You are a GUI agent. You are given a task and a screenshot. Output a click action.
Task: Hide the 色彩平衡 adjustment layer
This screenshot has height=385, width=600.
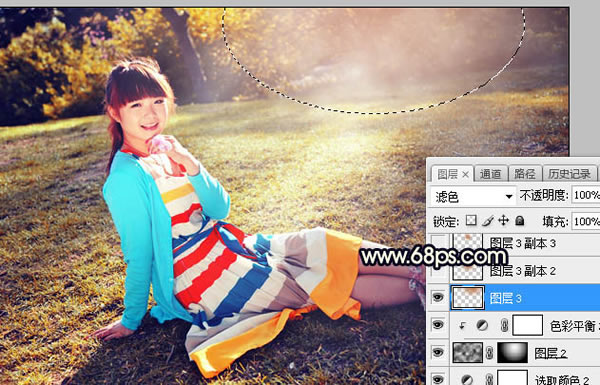click(x=438, y=325)
